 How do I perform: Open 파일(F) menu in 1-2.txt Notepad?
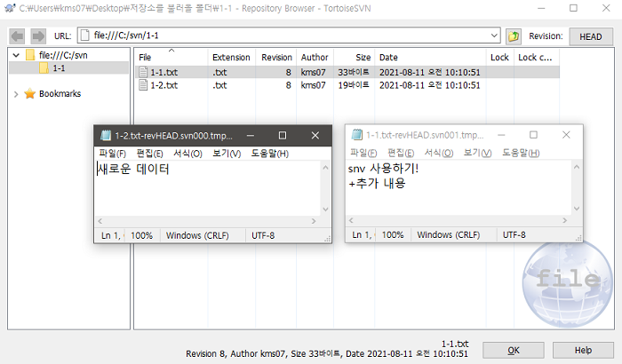point(113,154)
